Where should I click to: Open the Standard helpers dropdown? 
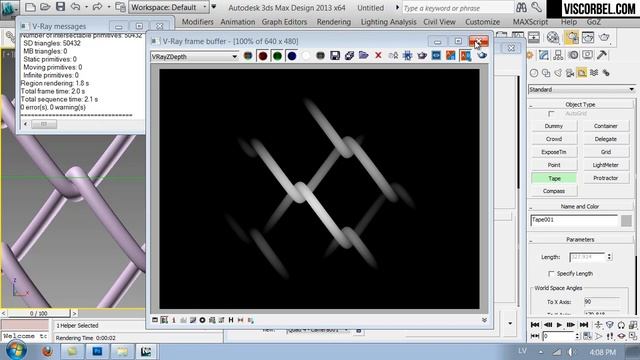click(x=582, y=89)
